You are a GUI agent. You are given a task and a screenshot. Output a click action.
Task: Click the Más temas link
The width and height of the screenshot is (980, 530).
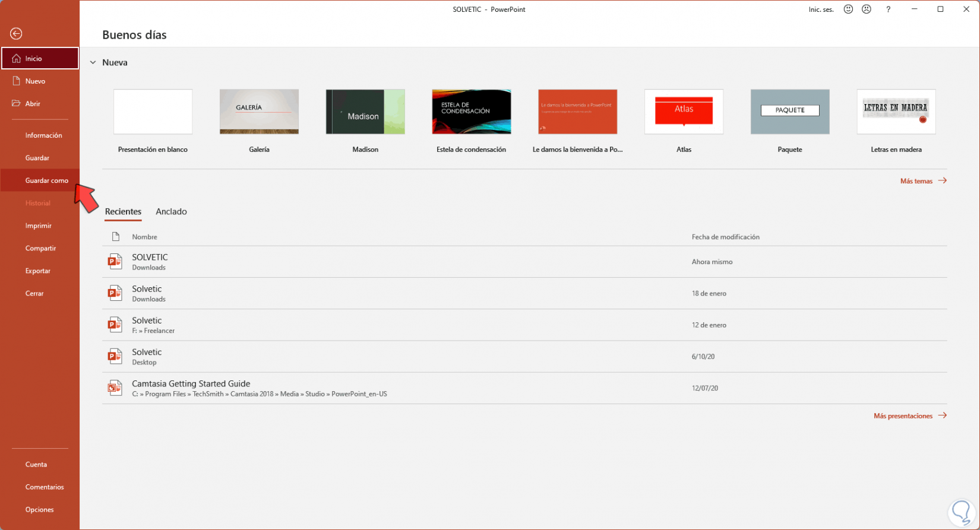pos(924,181)
